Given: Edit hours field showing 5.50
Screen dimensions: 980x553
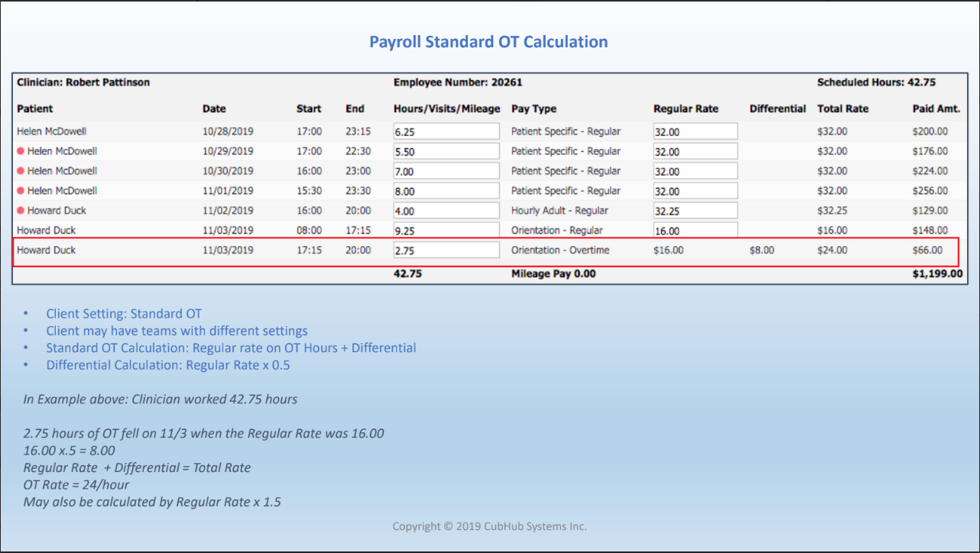Looking at the screenshot, I should (446, 151).
